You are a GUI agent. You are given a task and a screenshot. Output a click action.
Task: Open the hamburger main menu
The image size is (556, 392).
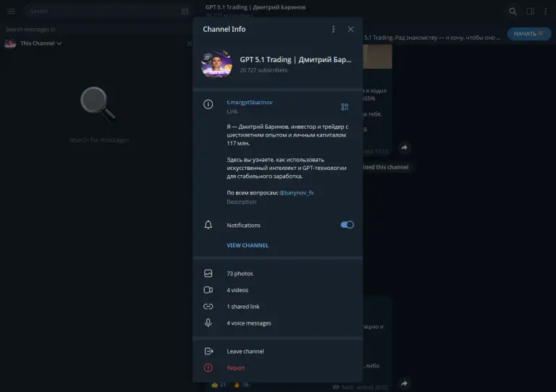point(11,12)
